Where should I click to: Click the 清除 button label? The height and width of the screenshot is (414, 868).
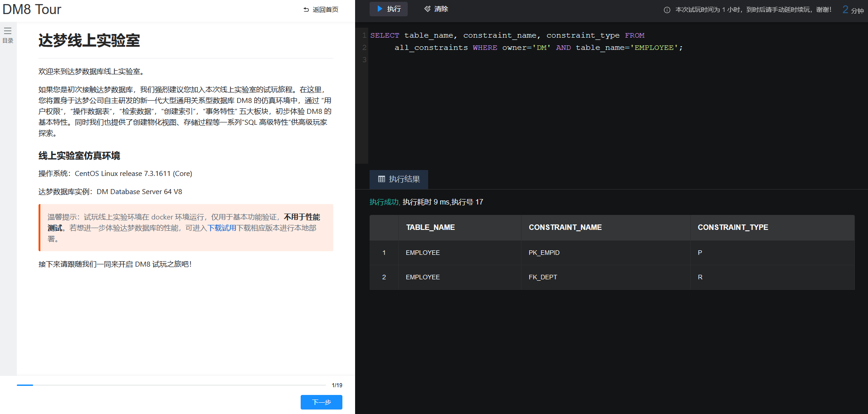pyautogui.click(x=441, y=9)
